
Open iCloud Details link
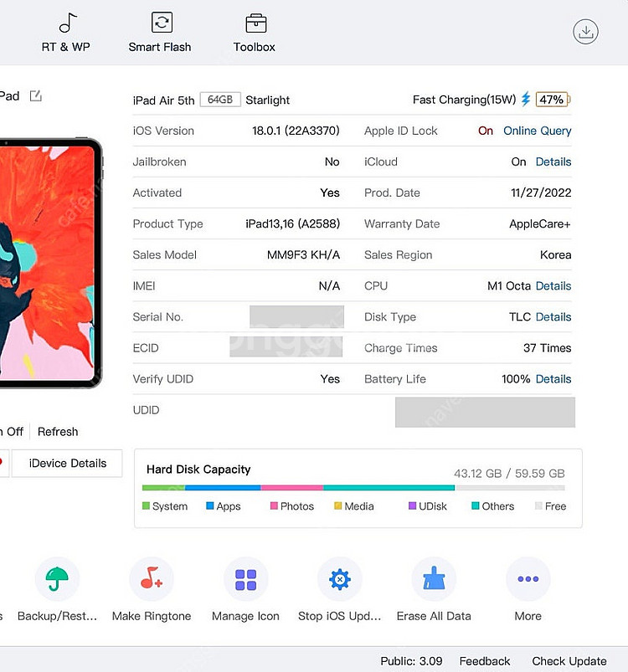[x=553, y=162]
